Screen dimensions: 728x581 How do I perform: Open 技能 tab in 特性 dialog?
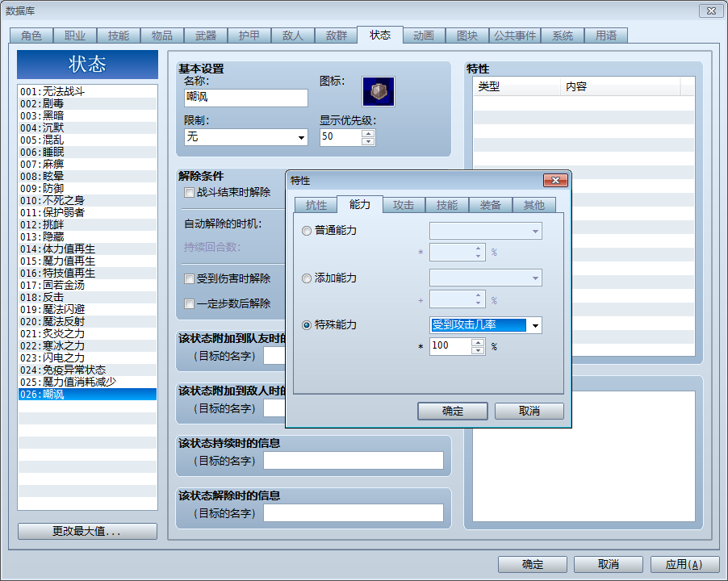[447, 205]
